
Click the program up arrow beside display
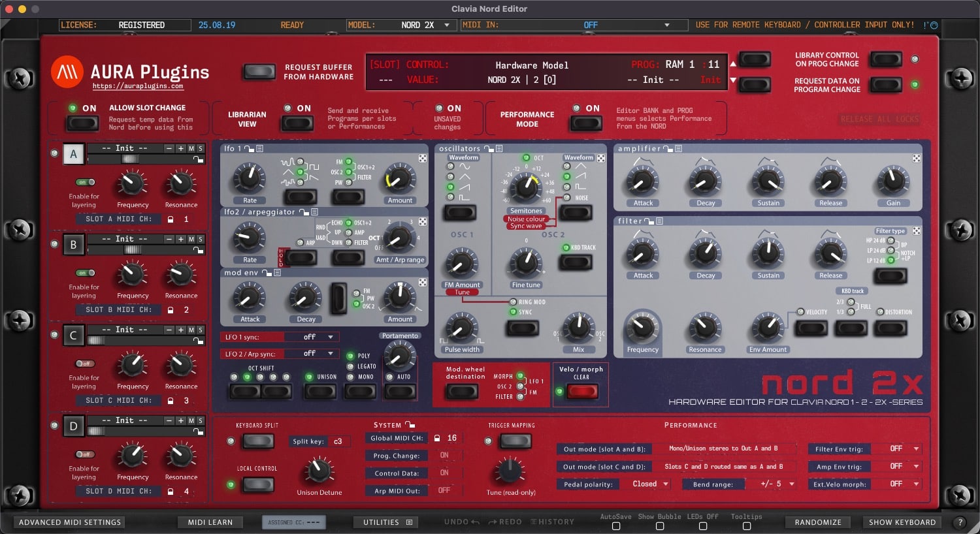point(733,64)
